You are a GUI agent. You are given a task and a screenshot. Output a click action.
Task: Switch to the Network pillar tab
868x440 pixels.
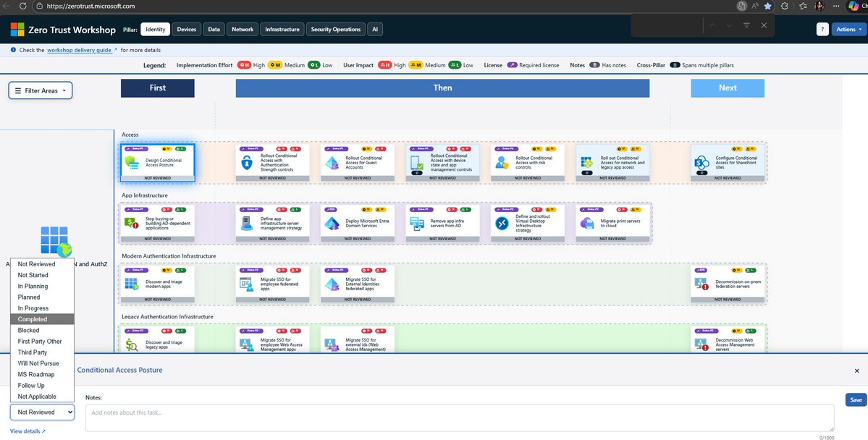point(243,30)
